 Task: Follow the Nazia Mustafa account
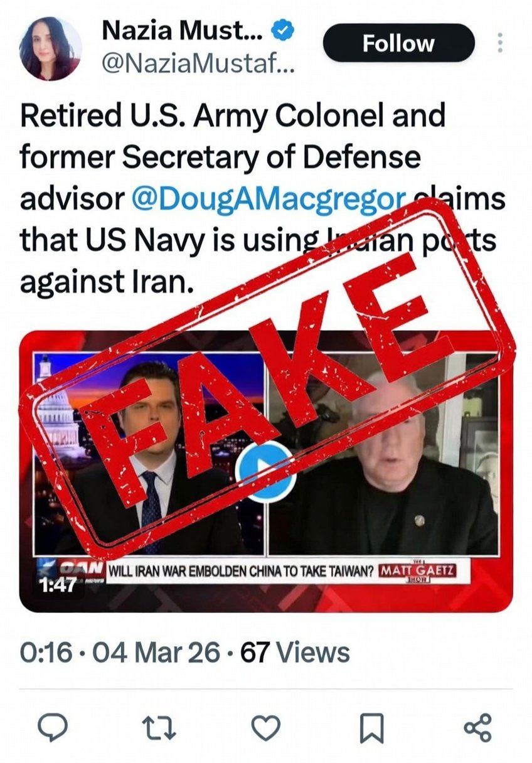398,43
